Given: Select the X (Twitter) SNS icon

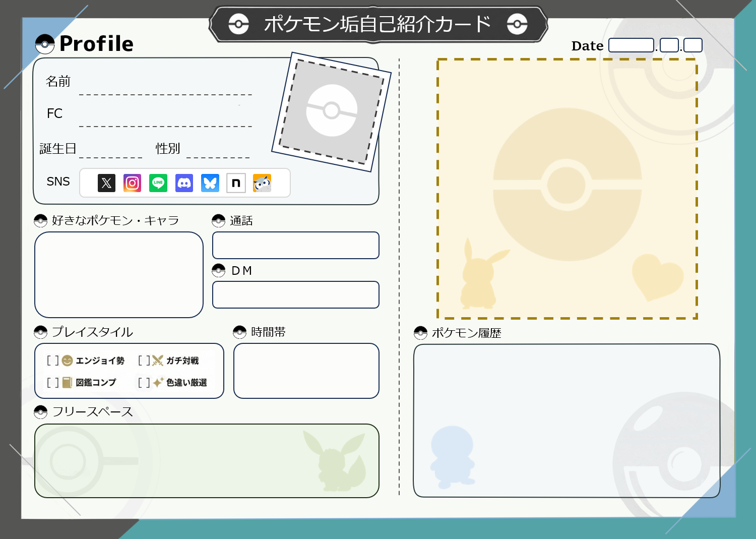Looking at the screenshot, I should click(x=106, y=183).
